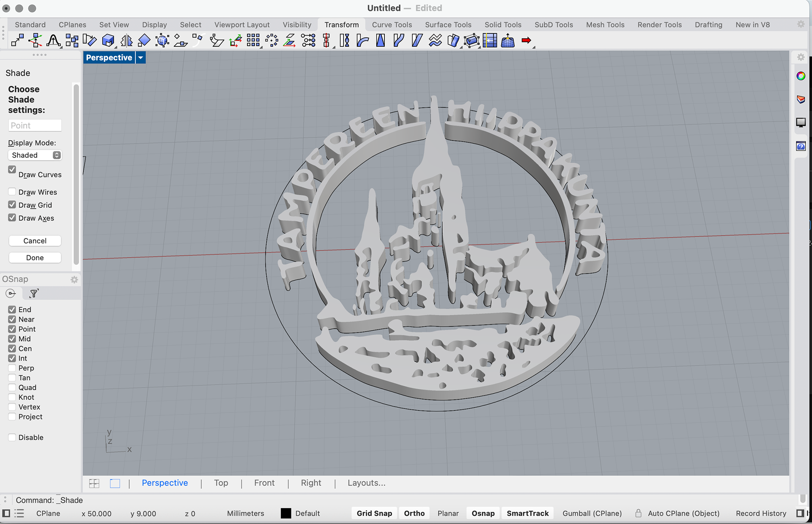This screenshot has height=524, width=812.
Task: Click the Box Edit sphere icon
Action: (162, 41)
